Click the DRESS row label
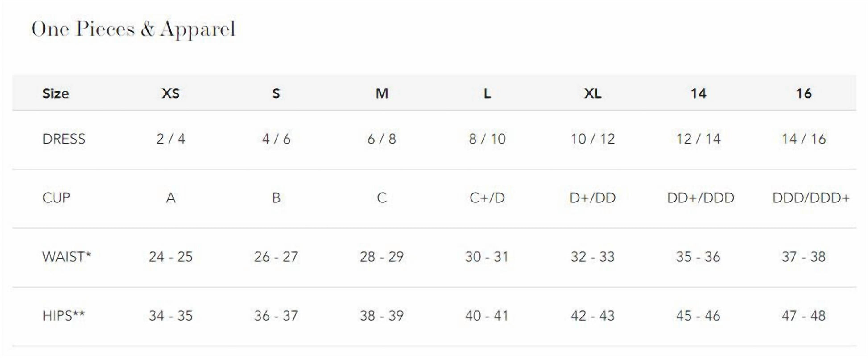Image resolution: width=868 pixels, height=358 pixels. point(64,139)
